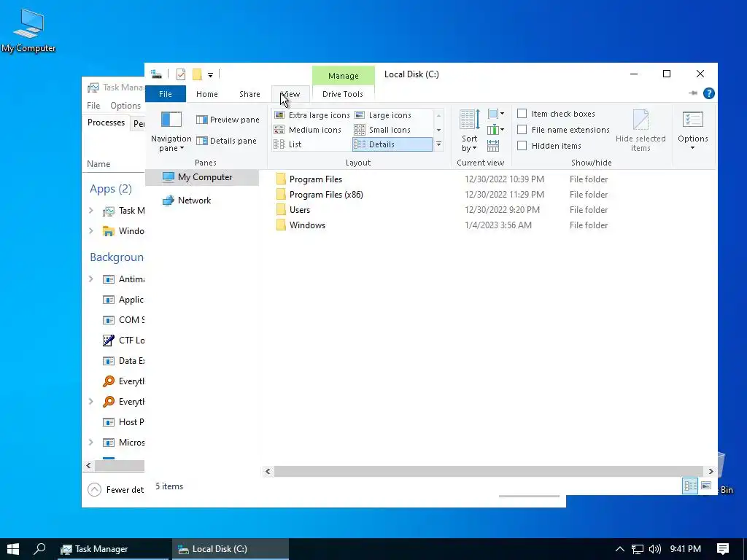
Task: Click the Help question mark icon
Action: [x=708, y=94]
